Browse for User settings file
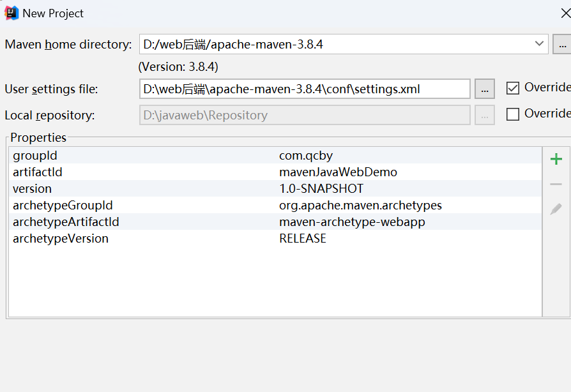 485,89
